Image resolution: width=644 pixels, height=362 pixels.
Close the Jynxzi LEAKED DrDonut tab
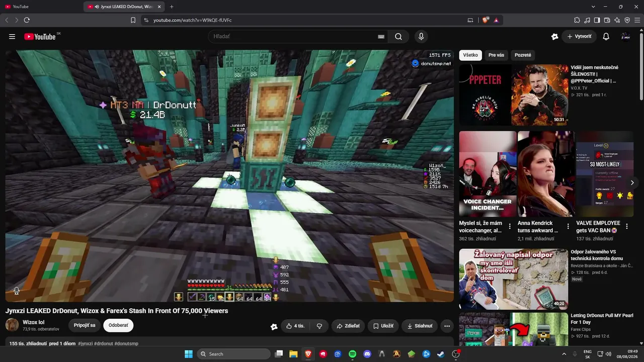pyautogui.click(x=159, y=7)
